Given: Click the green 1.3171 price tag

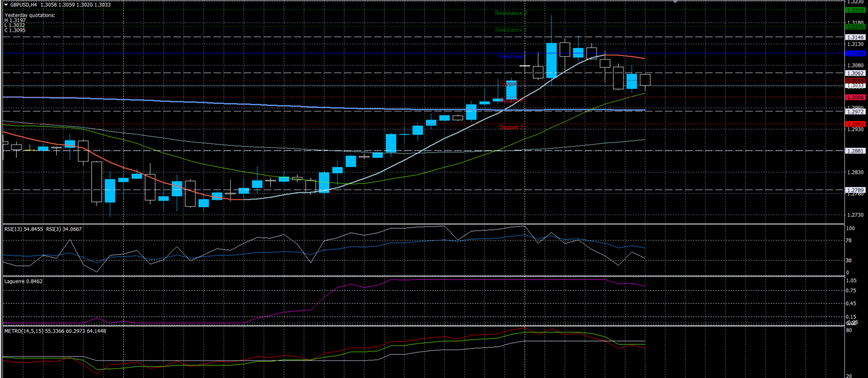Looking at the screenshot, I should click(x=855, y=27).
